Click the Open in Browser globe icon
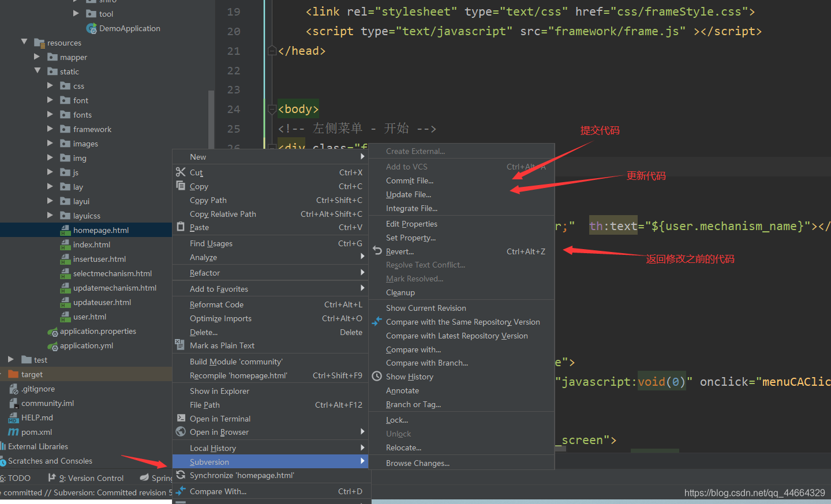This screenshot has width=831, height=504. pos(181,431)
